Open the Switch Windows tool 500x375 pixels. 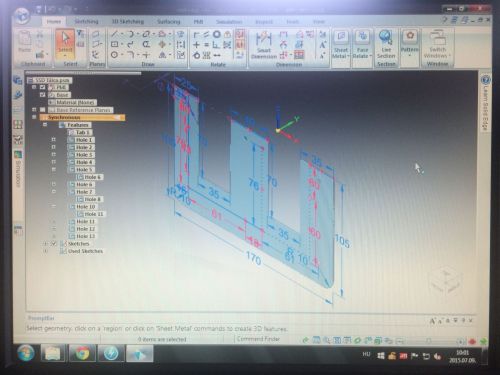pos(437,44)
